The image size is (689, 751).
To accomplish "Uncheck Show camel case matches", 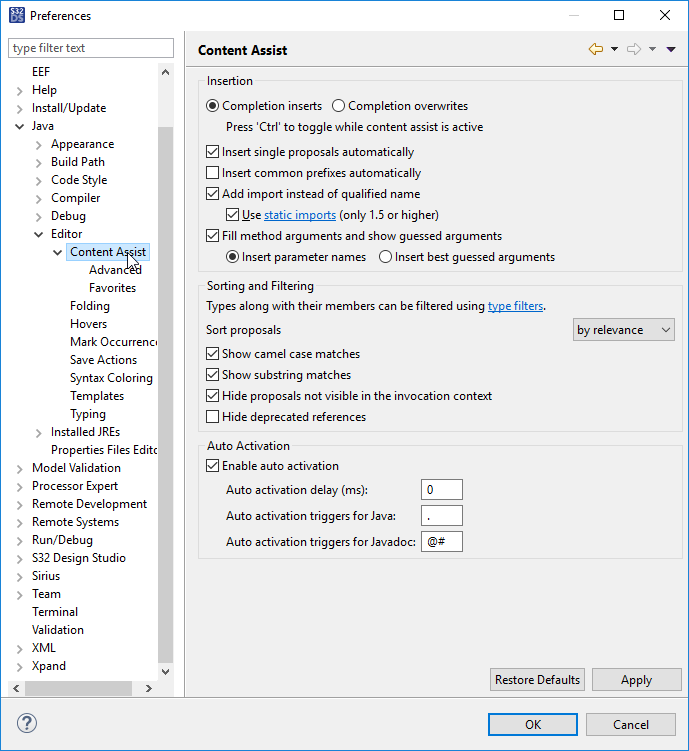I will [212, 354].
